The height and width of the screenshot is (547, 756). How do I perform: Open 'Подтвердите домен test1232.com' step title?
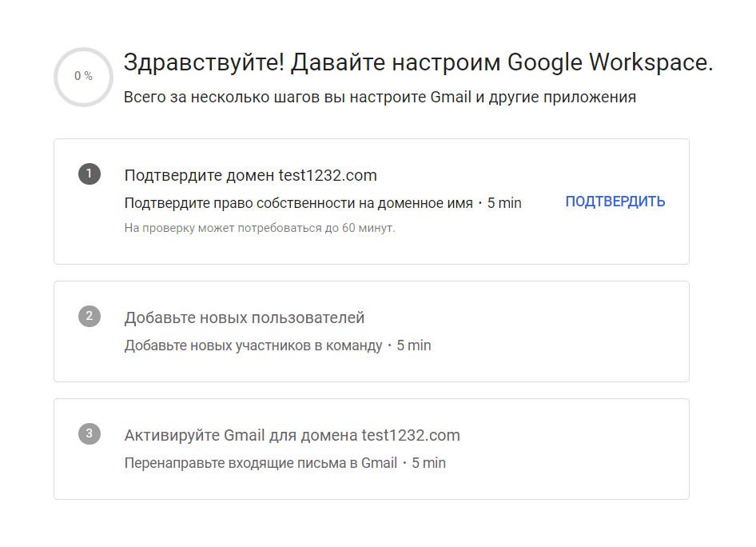pos(250,175)
